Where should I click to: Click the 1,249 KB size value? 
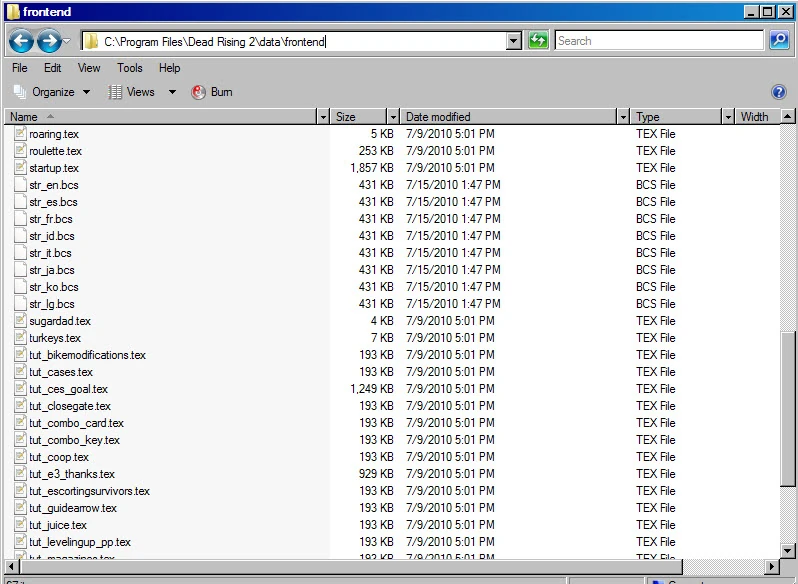(372, 389)
